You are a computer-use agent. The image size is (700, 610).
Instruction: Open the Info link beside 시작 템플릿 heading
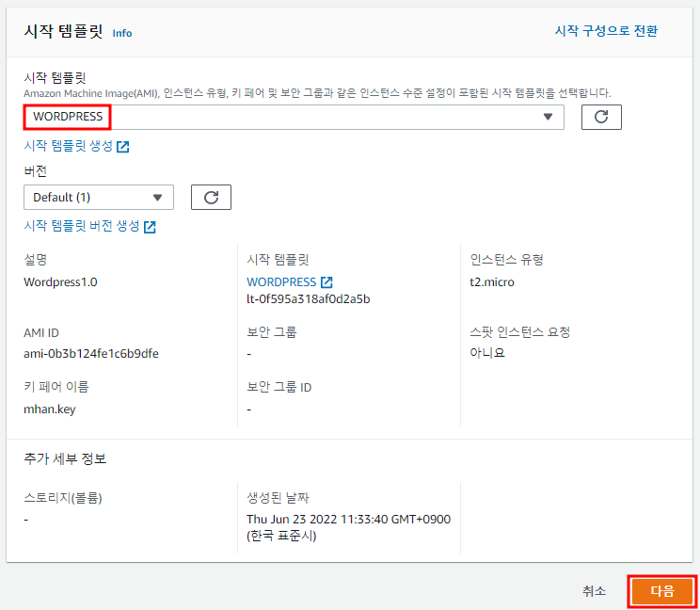(x=122, y=33)
